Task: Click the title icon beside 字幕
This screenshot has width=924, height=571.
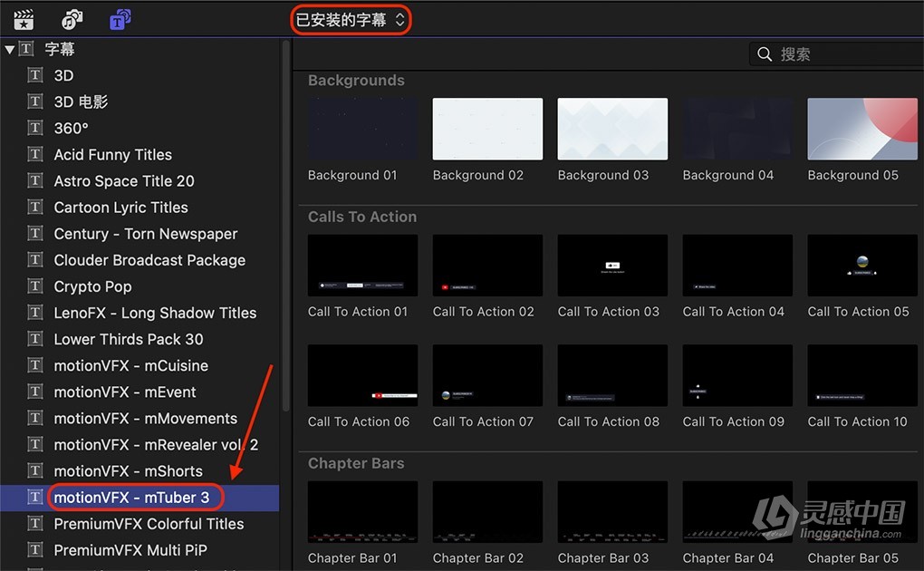Action: [26, 49]
